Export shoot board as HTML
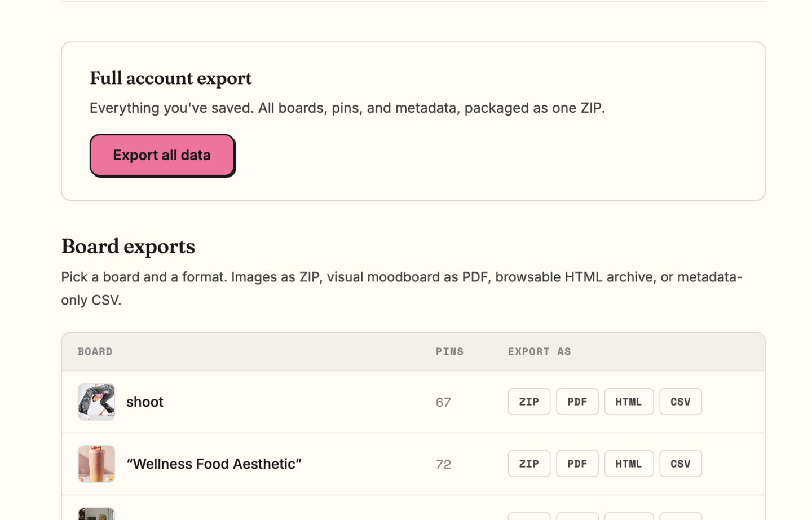This screenshot has width=812, height=520. tap(629, 402)
